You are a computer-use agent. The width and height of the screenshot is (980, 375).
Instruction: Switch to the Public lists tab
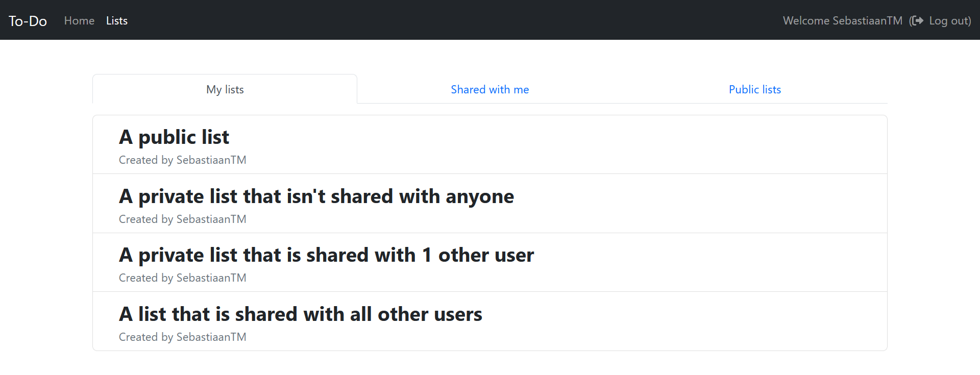(x=754, y=89)
